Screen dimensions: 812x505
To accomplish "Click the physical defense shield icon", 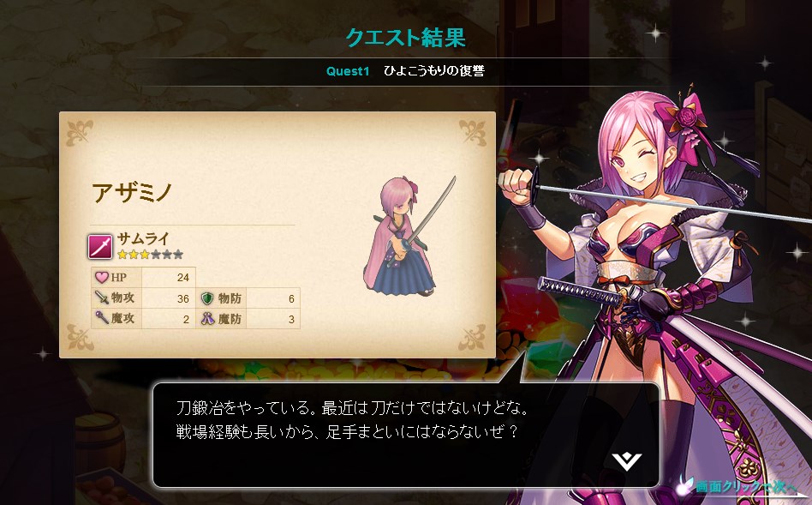I will tap(207, 298).
